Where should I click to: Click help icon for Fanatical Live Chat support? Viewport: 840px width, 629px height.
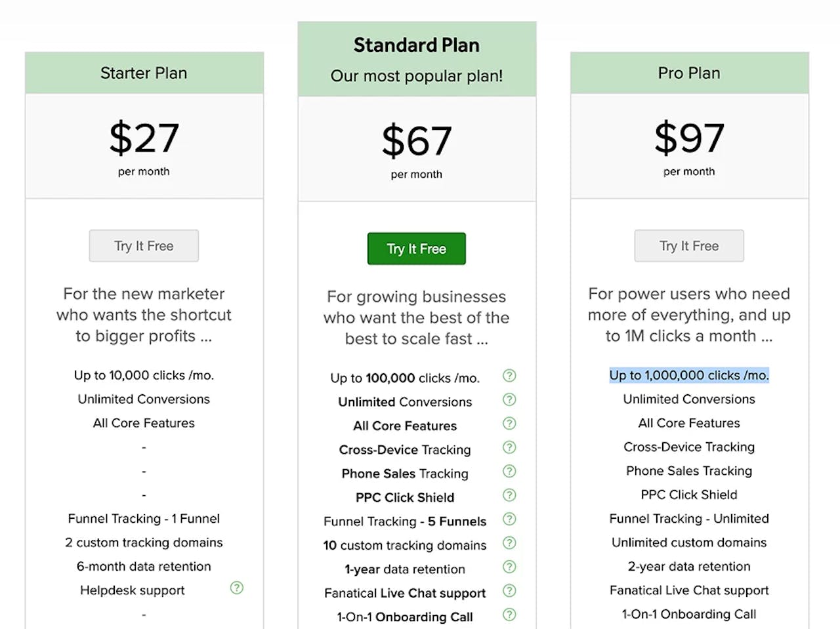509,590
